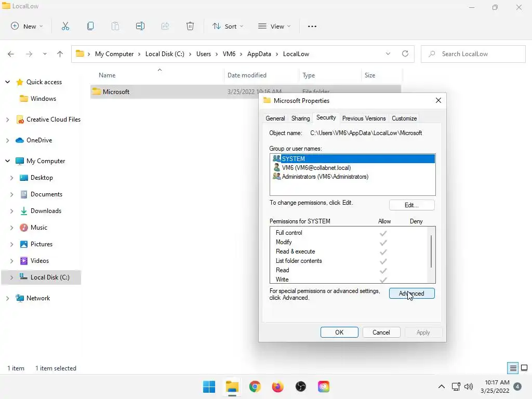Open recent locations dropdown arrow
Screen dimensions: 532x399
pos(45,54)
